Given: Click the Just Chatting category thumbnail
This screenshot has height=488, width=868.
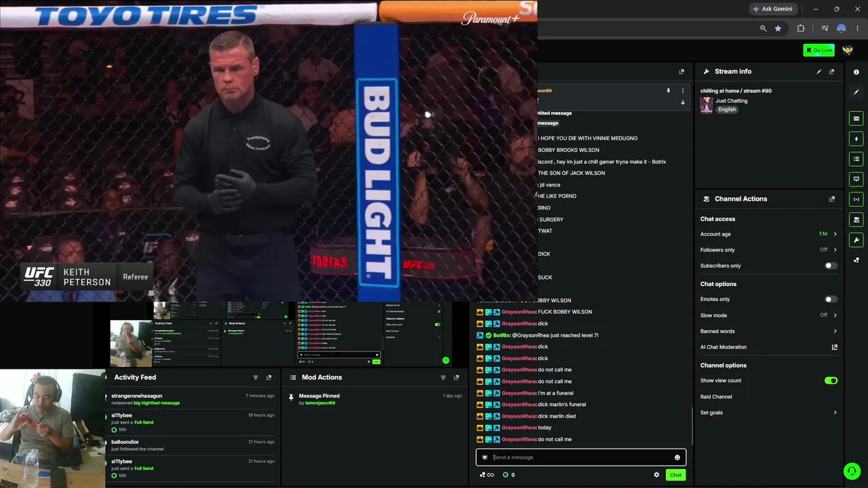Looking at the screenshot, I should [x=707, y=105].
